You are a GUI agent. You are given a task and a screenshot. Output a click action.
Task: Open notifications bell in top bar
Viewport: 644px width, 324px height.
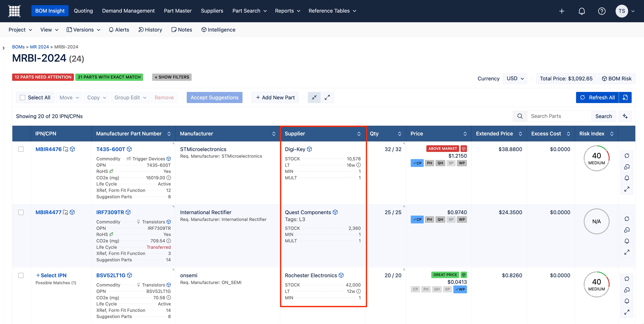click(x=582, y=11)
